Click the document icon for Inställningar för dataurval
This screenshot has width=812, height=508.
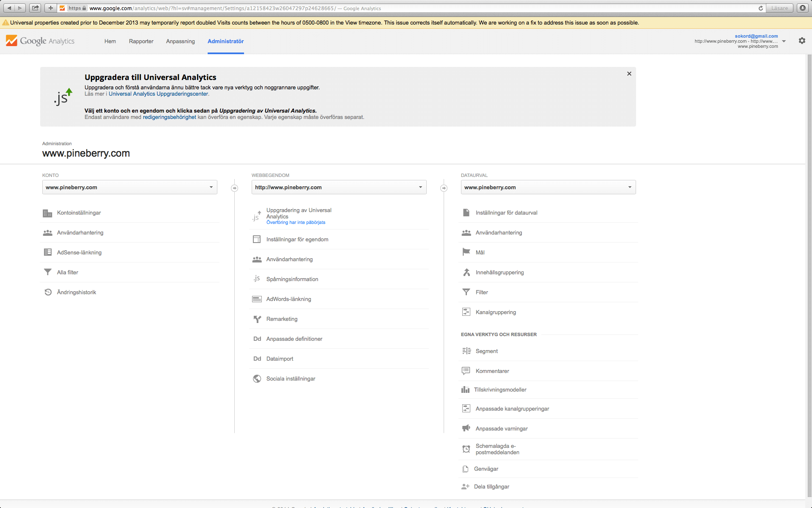(466, 213)
